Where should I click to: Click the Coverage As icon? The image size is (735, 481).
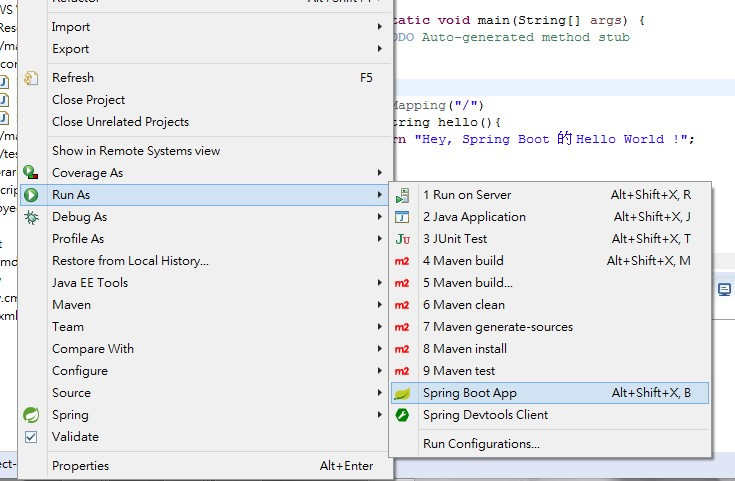click(x=31, y=173)
